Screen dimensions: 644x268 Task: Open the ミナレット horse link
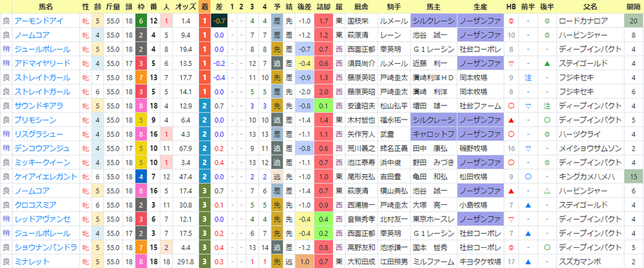tap(32, 262)
